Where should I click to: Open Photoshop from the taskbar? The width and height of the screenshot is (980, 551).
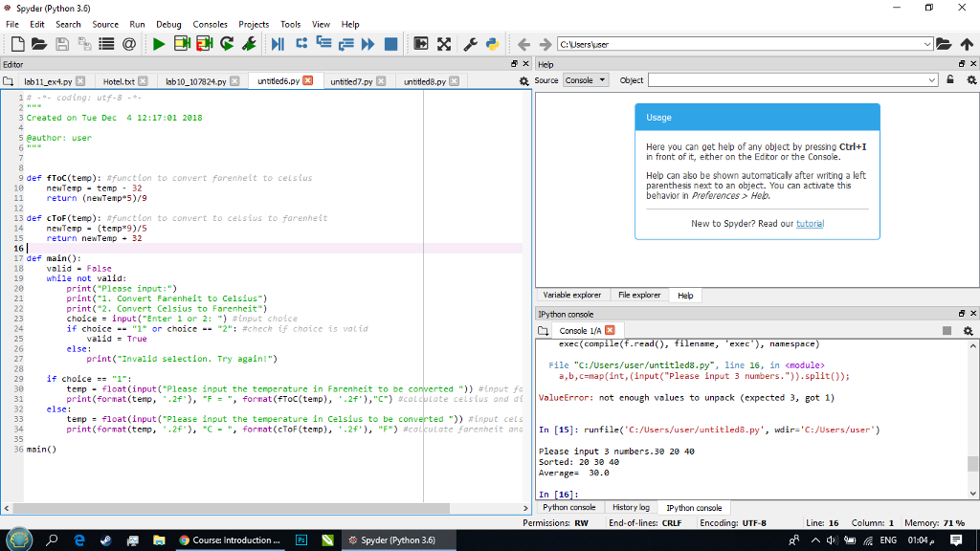(x=301, y=540)
